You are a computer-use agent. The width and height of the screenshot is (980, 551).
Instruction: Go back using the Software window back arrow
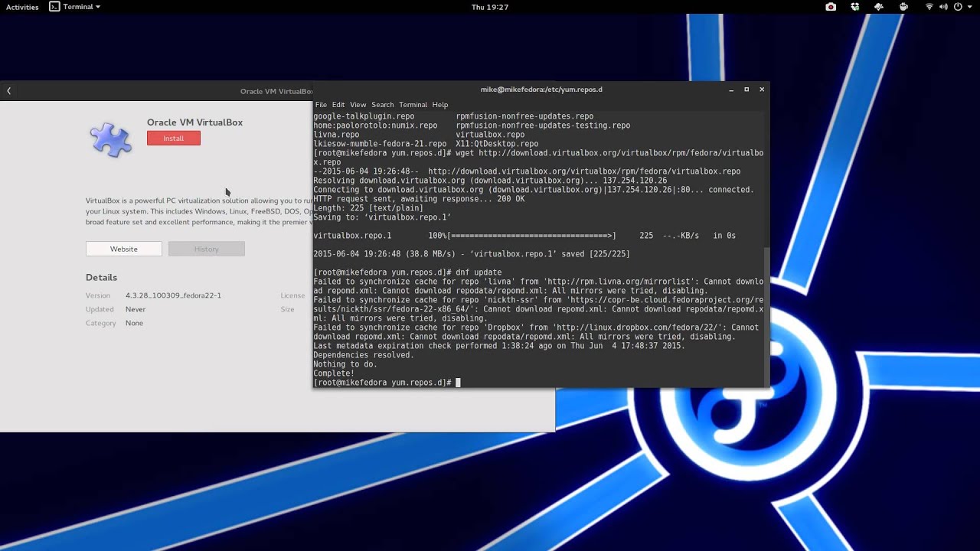pos(9,91)
